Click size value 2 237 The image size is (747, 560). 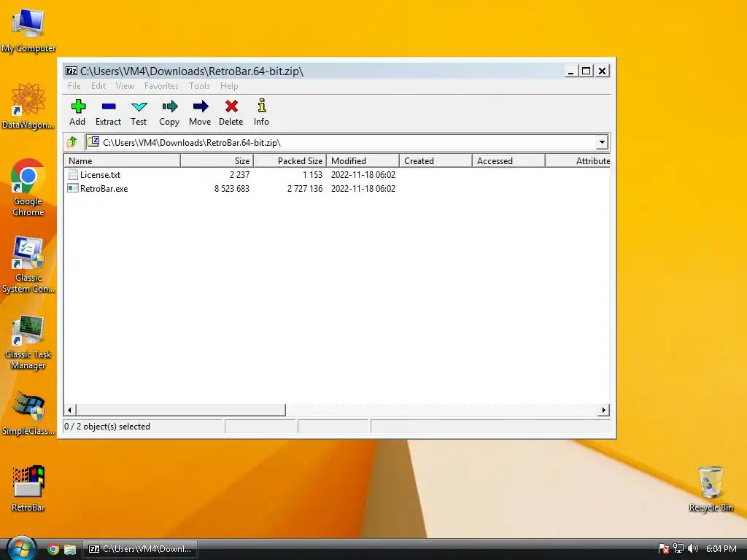pyautogui.click(x=239, y=175)
